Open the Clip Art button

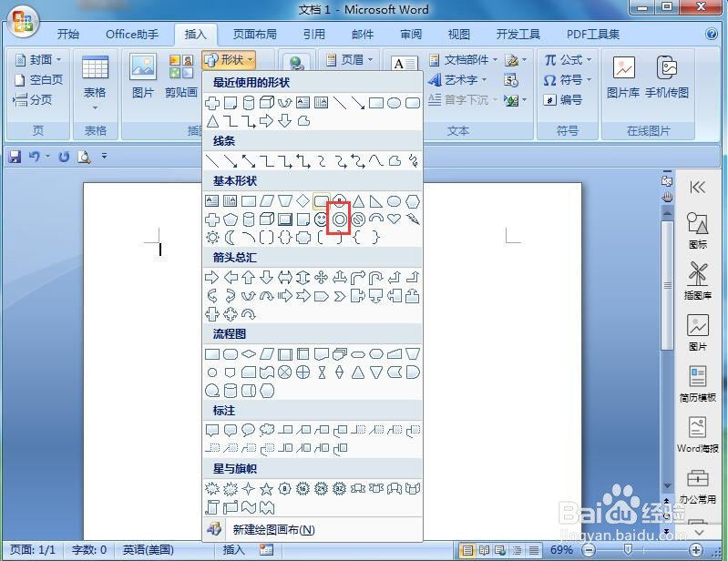coord(181,77)
